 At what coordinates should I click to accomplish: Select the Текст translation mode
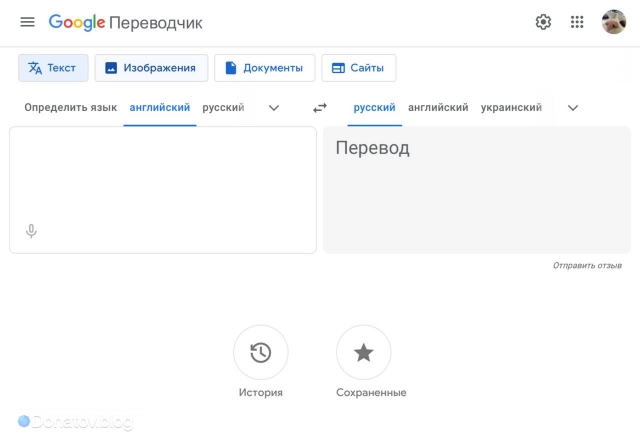coord(53,68)
